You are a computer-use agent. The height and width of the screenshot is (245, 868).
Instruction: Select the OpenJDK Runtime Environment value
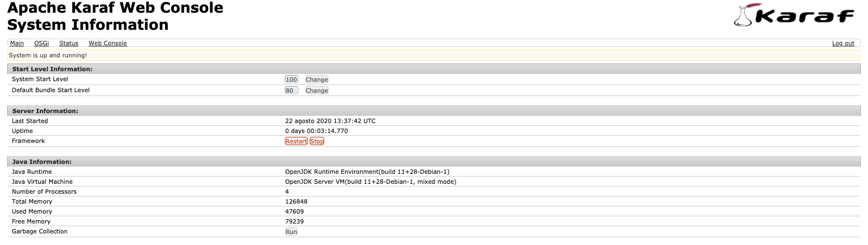367,172
